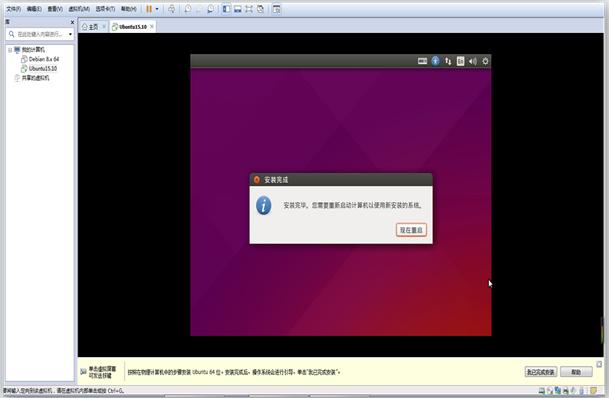Open the 选项卡(T) menu
This screenshot has height=398, width=609.
105,9
